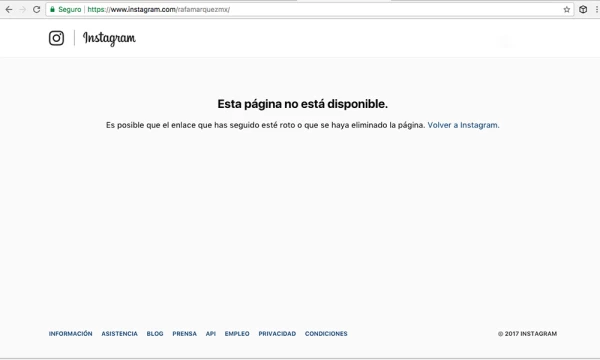
Task: Click the Instagram wordmark in the header
Action: tap(109, 38)
